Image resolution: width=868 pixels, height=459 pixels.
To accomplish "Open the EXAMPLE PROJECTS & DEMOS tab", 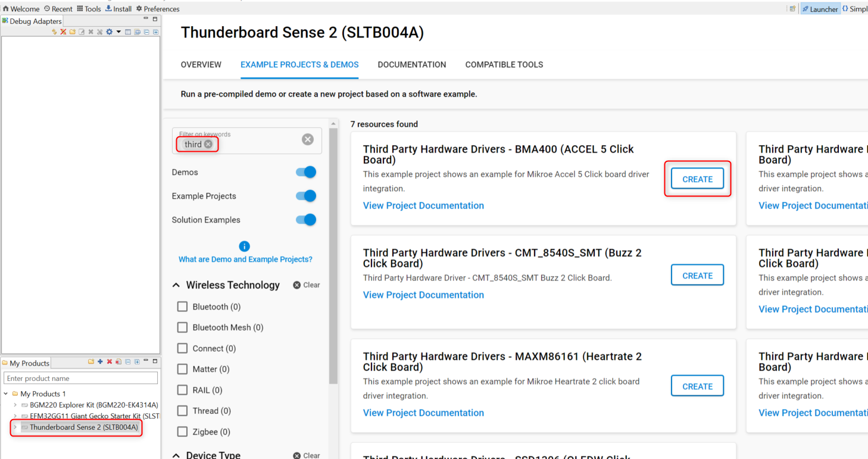I will pyautogui.click(x=299, y=64).
